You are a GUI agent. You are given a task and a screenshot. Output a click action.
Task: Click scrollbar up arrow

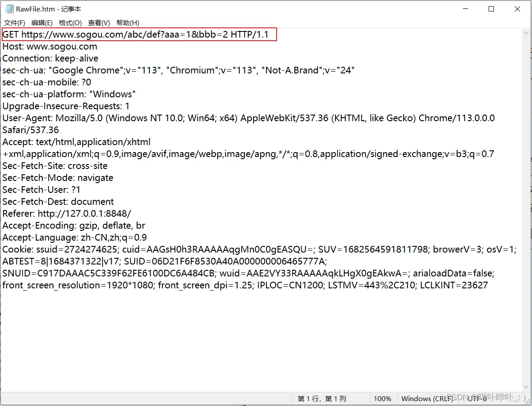point(527,33)
